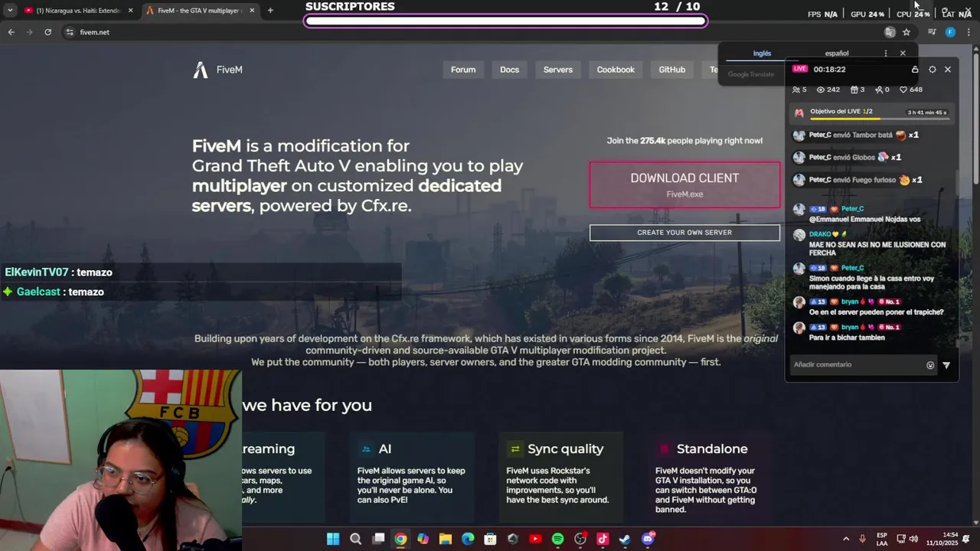This screenshot has width=980, height=551.
Task: Open the Google Translate icon in address bar
Action: click(x=890, y=32)
